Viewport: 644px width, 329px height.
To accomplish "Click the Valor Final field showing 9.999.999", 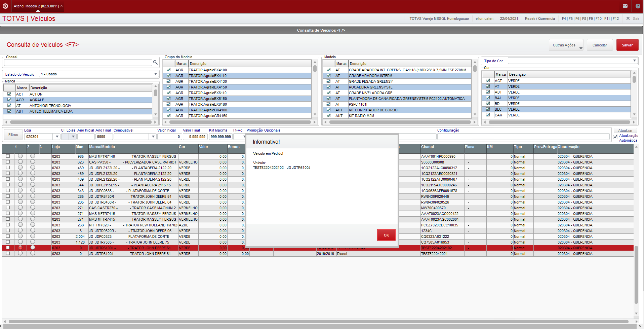I will 195,137.
